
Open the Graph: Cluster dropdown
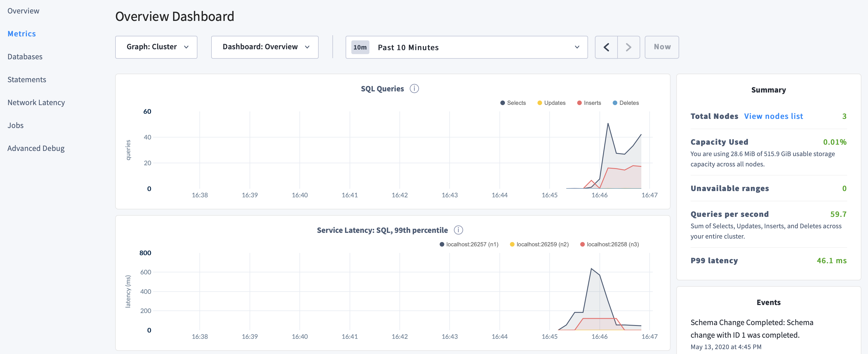click(x=156, y=47)
